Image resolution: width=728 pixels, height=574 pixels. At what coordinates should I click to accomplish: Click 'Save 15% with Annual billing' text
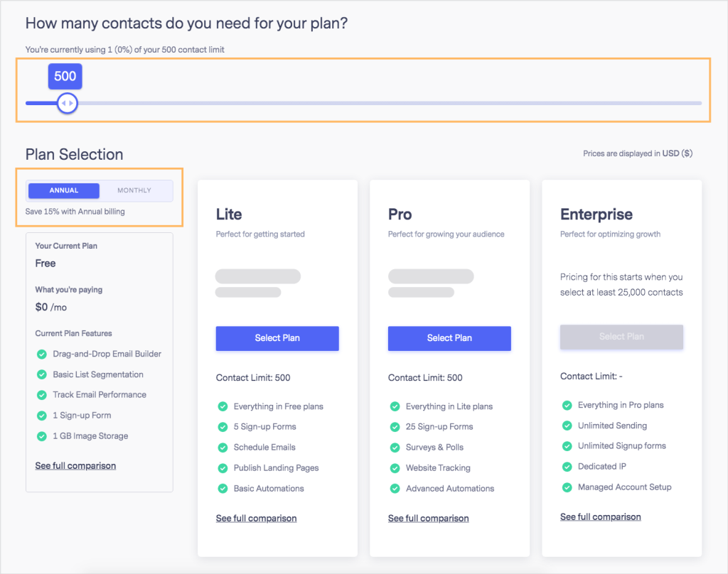coord(75,212)
